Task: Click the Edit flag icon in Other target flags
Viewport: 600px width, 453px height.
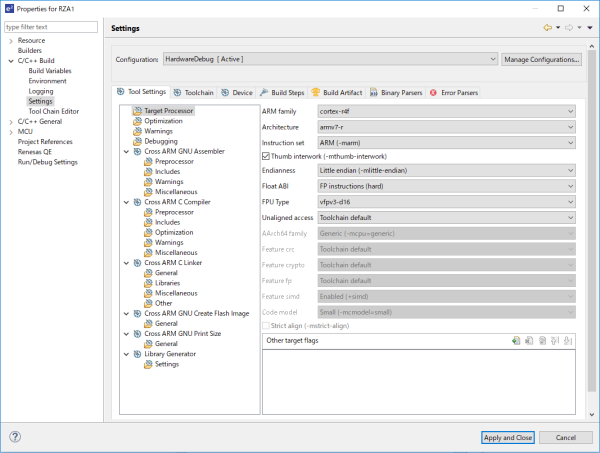Action: point(541,341)
